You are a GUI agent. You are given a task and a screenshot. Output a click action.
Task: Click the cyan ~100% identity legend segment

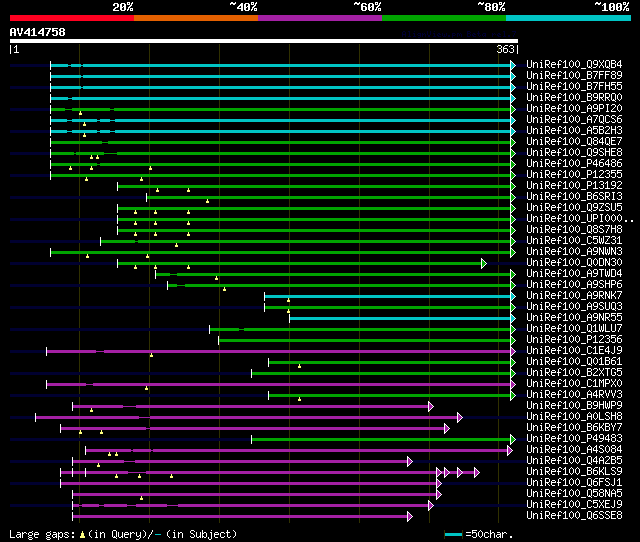tap(569, 18)
